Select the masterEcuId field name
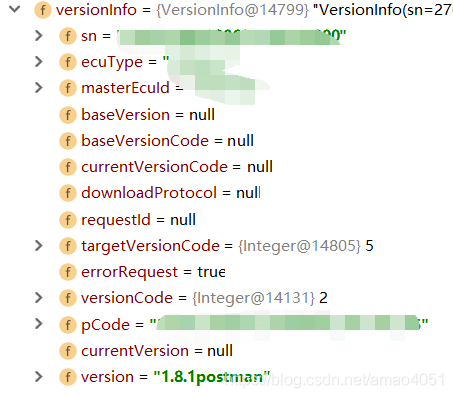The width and height of the screenshot is (453, 398). point(125,88)
